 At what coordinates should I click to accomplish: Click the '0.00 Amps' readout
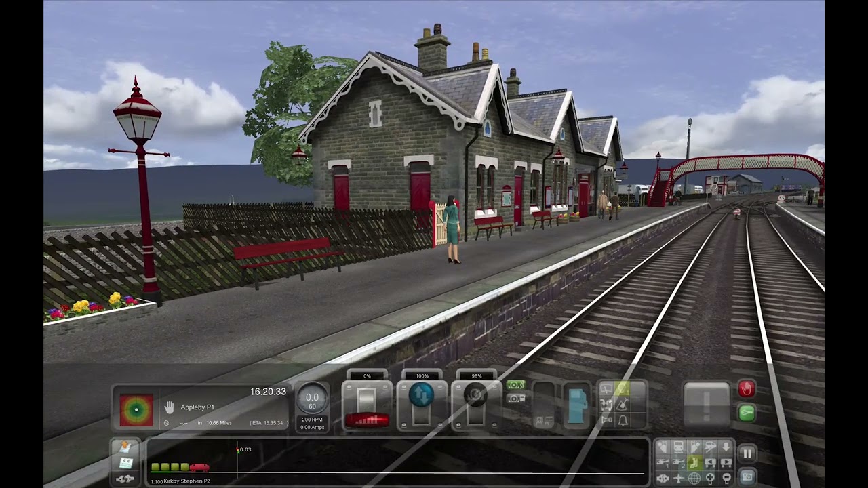(x=312, y=427)
